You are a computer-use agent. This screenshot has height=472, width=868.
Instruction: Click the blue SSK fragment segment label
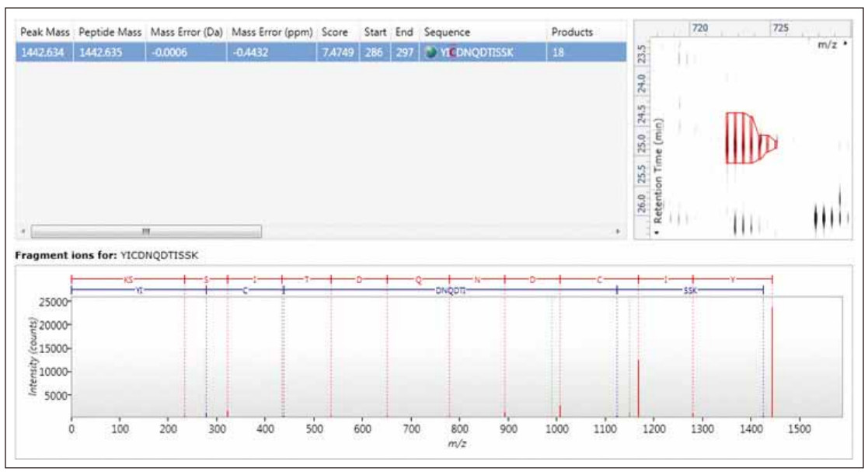690,291
